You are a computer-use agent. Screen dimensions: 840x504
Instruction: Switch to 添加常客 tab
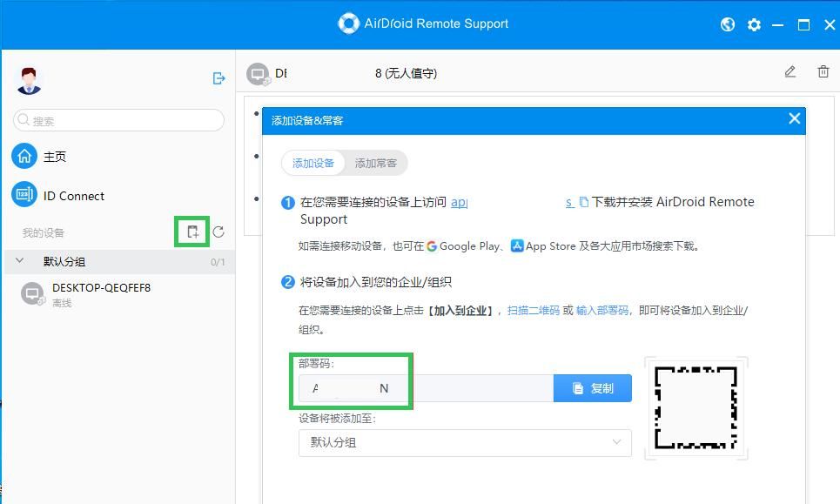coord(375,163)
